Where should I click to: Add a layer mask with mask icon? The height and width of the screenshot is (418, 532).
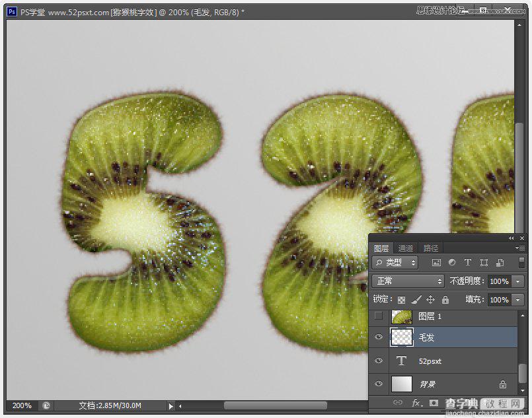(434, 402)
